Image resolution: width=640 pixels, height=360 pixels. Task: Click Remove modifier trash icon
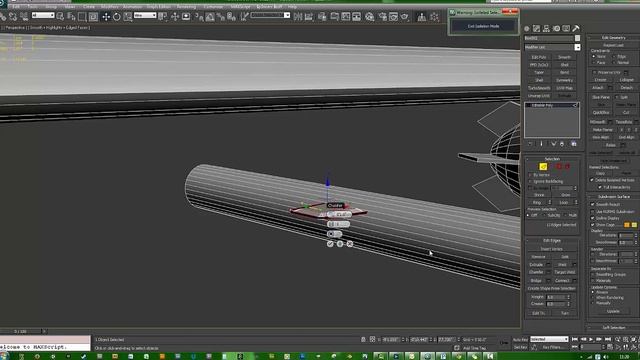(562, 144)
